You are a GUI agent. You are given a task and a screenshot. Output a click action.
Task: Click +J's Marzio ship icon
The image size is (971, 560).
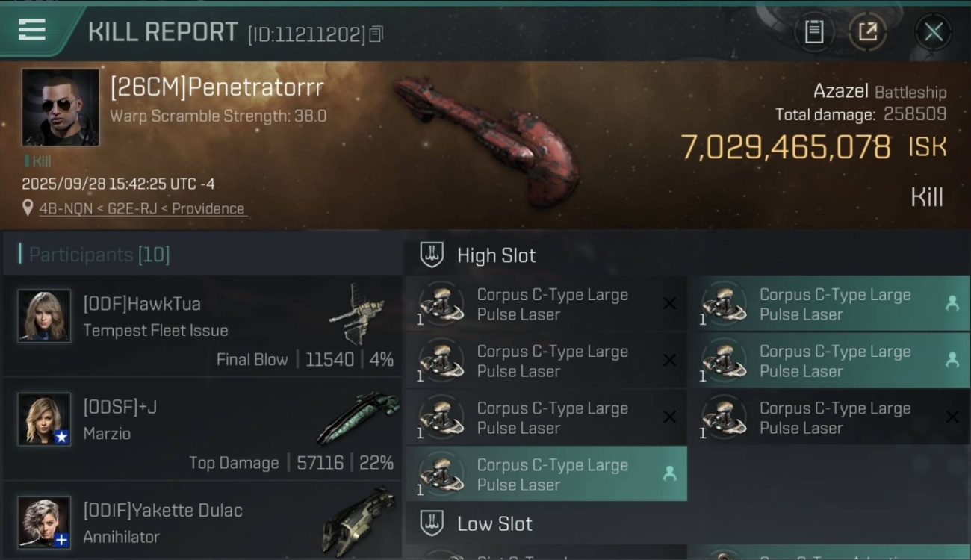pos(354,418)
